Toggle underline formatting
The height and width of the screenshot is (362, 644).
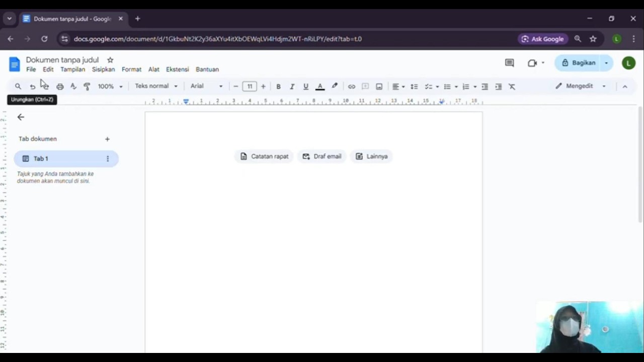click(305, 86)
